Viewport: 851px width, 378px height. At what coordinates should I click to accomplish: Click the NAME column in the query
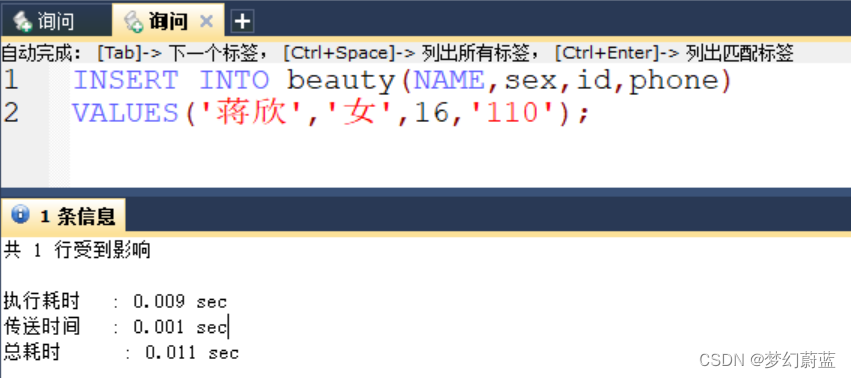pyautogui.click(x=449, y=80)
